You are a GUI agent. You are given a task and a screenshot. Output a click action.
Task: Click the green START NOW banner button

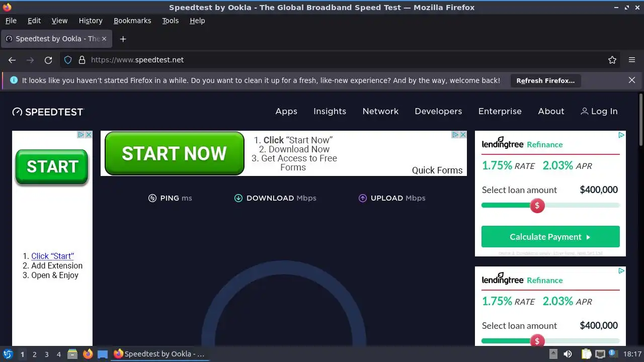coord(174,153)
